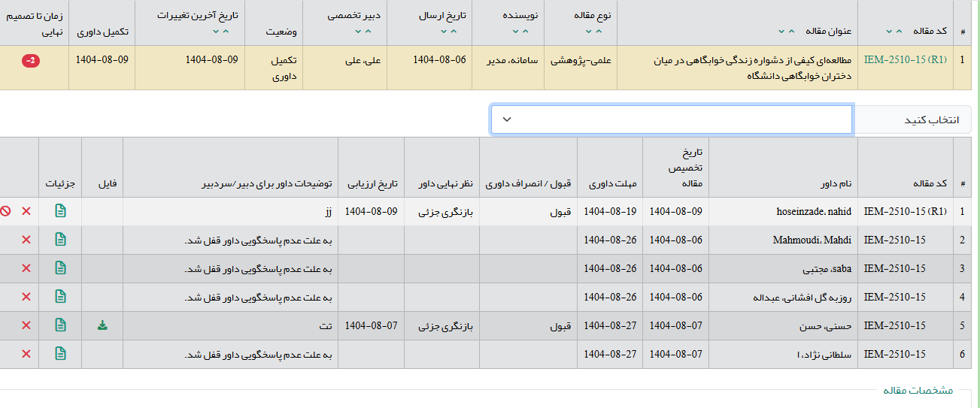Click the up sort arrow beside عنوان مقاله

tap(790, 31)
